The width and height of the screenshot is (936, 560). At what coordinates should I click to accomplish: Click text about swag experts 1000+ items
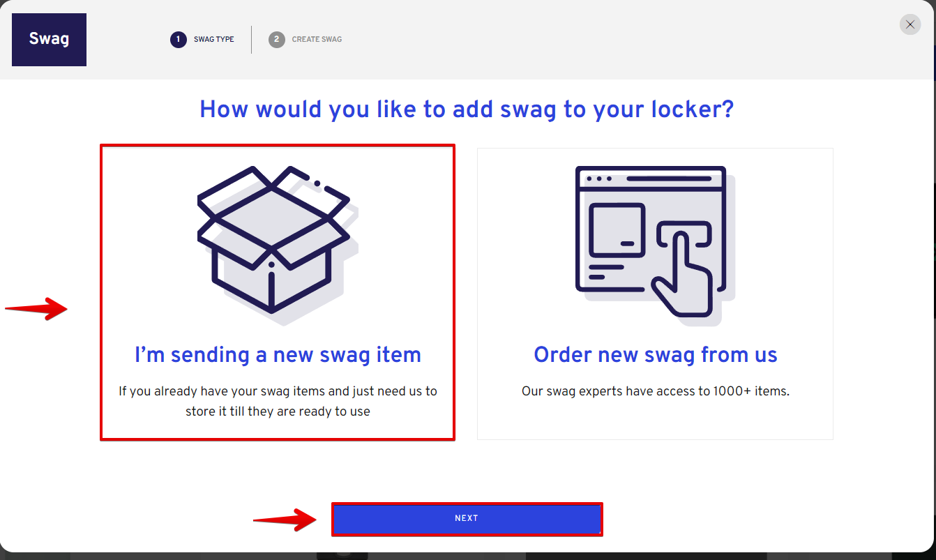655,391
